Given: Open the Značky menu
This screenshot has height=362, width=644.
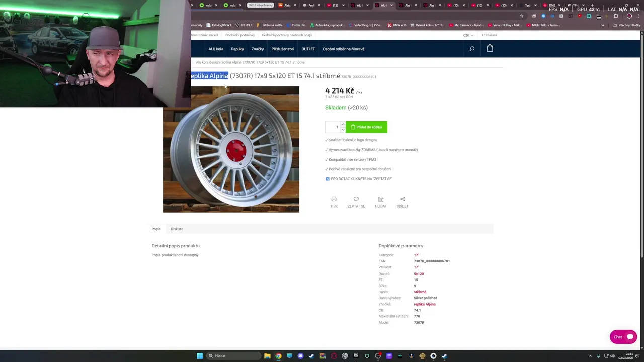Looking at the screenshot, I should click(x=258, y=49).
